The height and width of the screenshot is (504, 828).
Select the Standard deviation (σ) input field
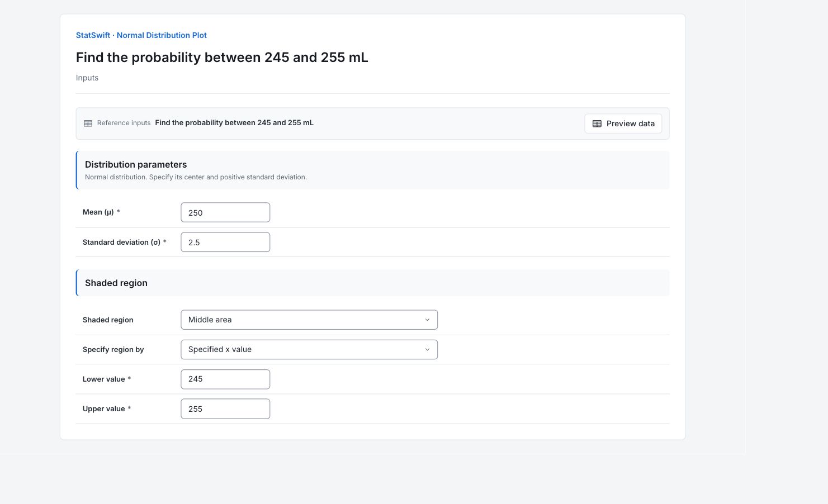[225, 242]
